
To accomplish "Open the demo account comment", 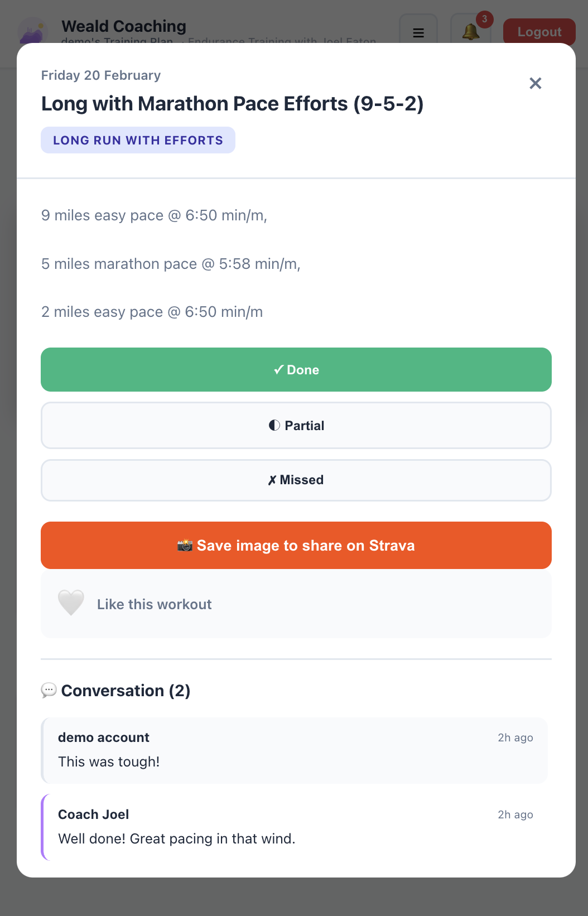I will 295,750.
